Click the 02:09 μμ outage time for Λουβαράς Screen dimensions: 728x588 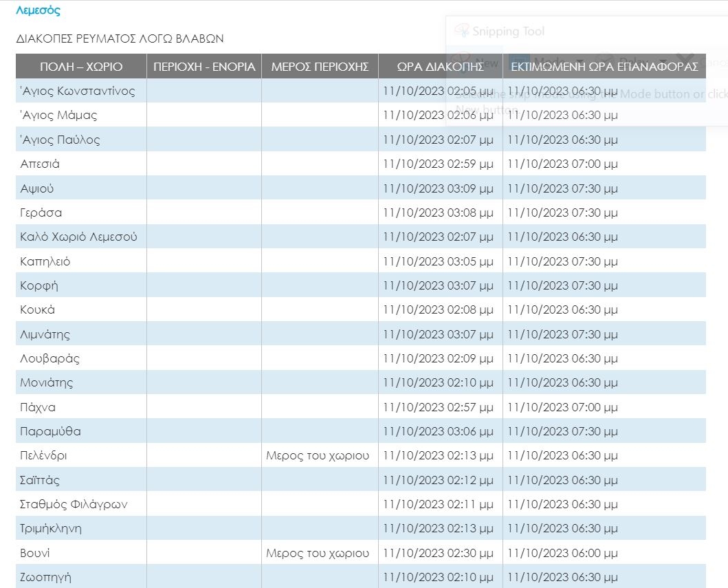click(x=438, y=358)
